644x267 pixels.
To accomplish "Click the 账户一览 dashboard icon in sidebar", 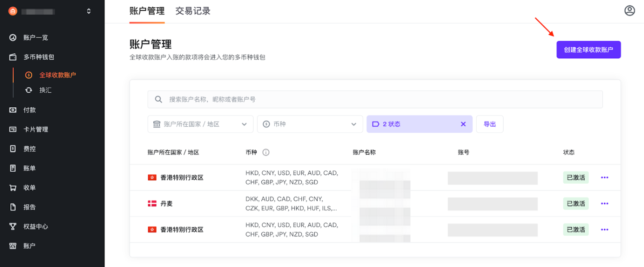I will (13, 38).
